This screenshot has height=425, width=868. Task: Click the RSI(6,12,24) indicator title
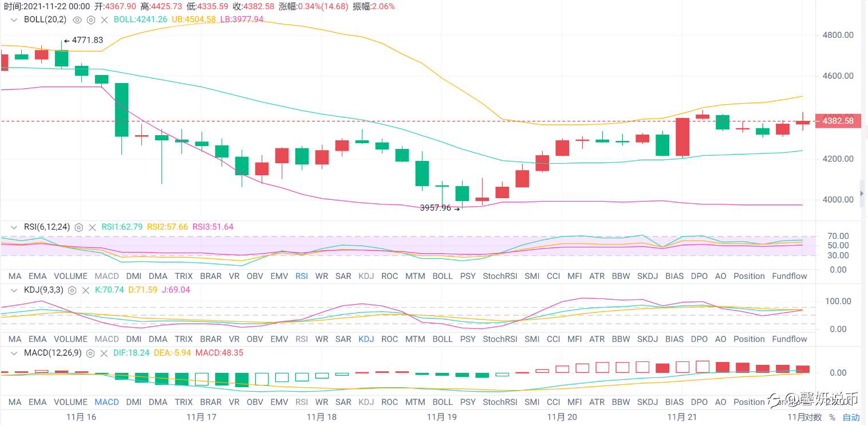coord(47,227)
